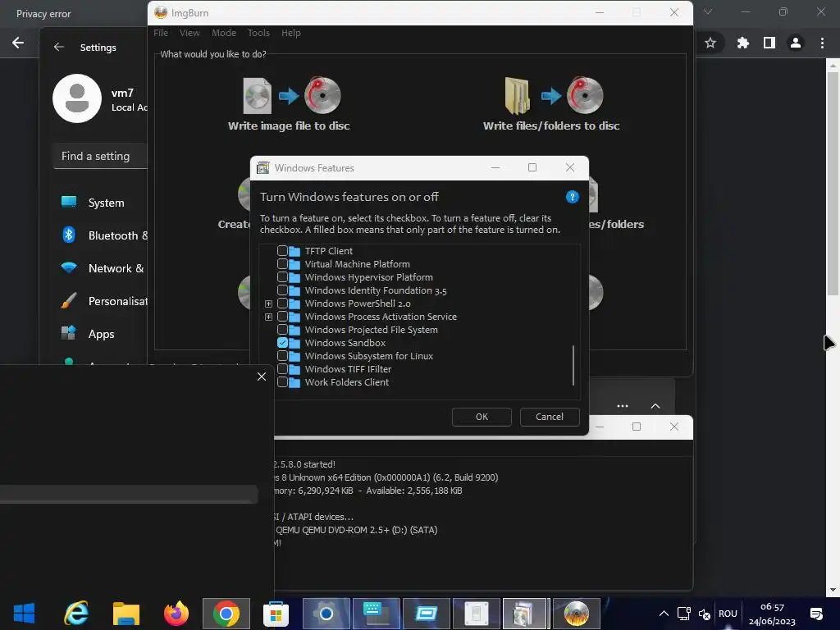Click the Settings window back arrow
Screen dimensions: 840x630
(x=59, y=47)
